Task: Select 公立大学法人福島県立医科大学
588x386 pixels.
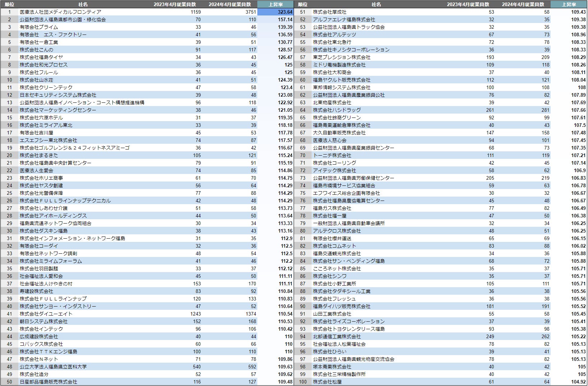Action: click(x=53, y=367)
